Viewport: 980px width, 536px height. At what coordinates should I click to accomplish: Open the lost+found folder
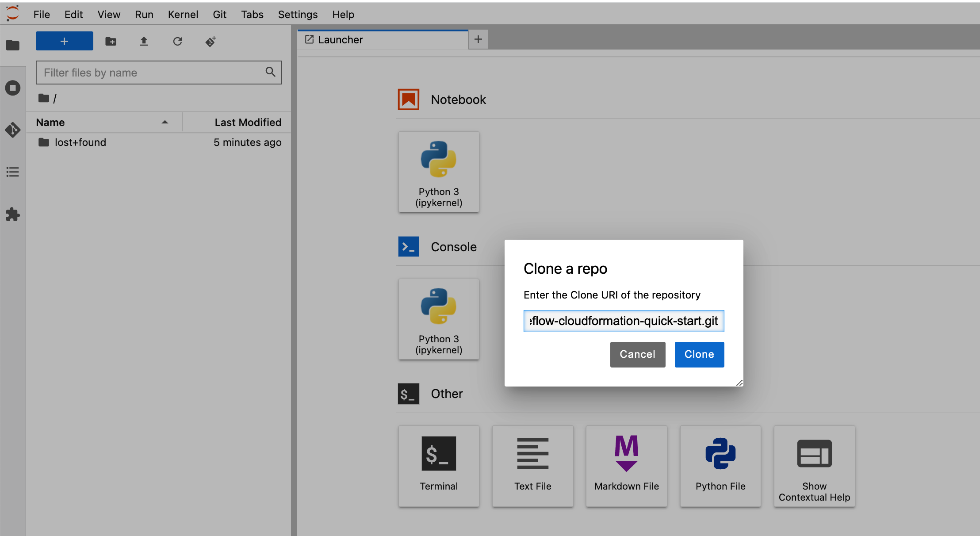(80, 142)
